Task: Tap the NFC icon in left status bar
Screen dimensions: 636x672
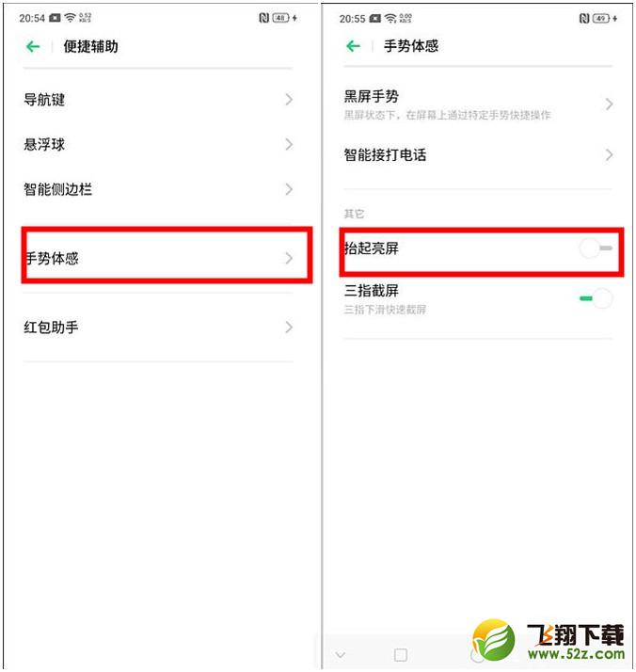Action: (x=263, y=18)
